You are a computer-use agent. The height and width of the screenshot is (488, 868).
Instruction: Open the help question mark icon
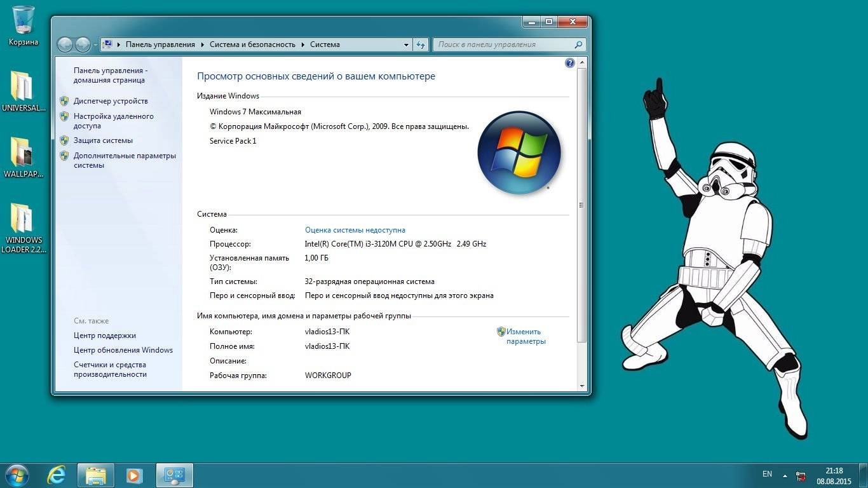click(x=570, y=63)
